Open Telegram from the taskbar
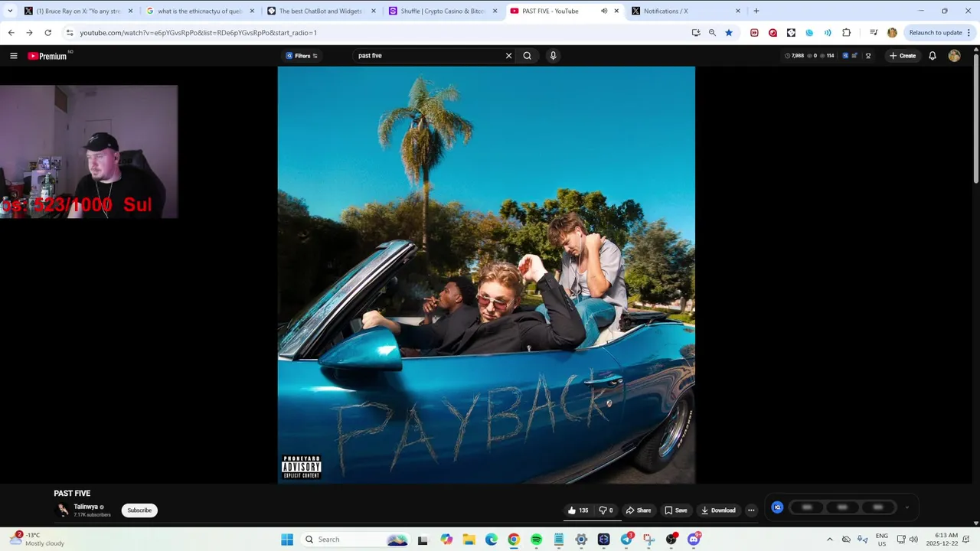The height and width of the screenshot is (551, 980). [626, 540]
